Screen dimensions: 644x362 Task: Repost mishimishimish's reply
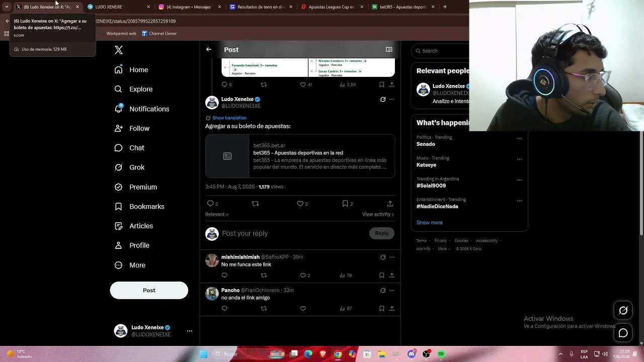[x=264, y=275]
